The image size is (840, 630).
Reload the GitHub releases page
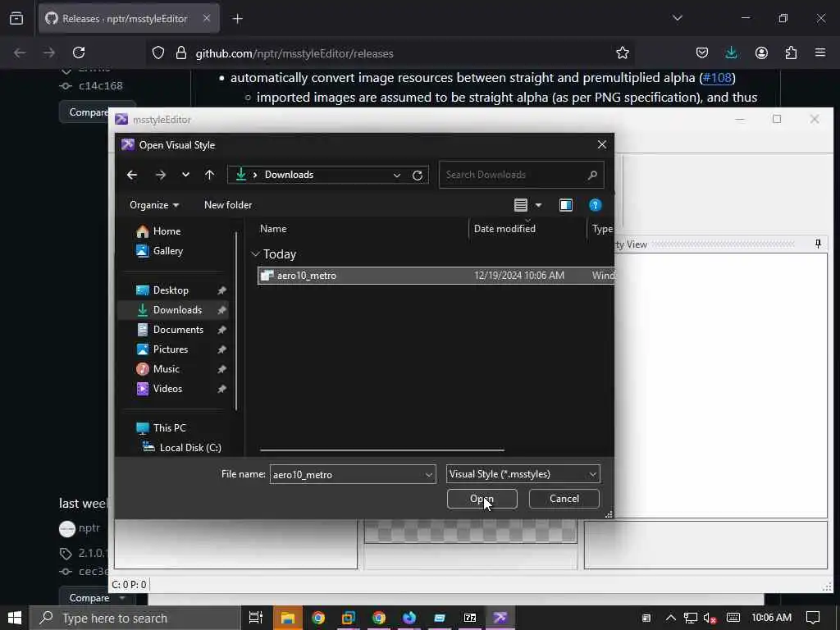coord(79,53)
